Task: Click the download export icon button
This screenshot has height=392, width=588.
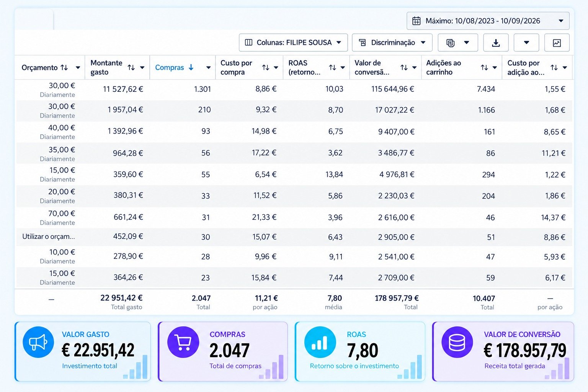Action: [x=496, y=42]
